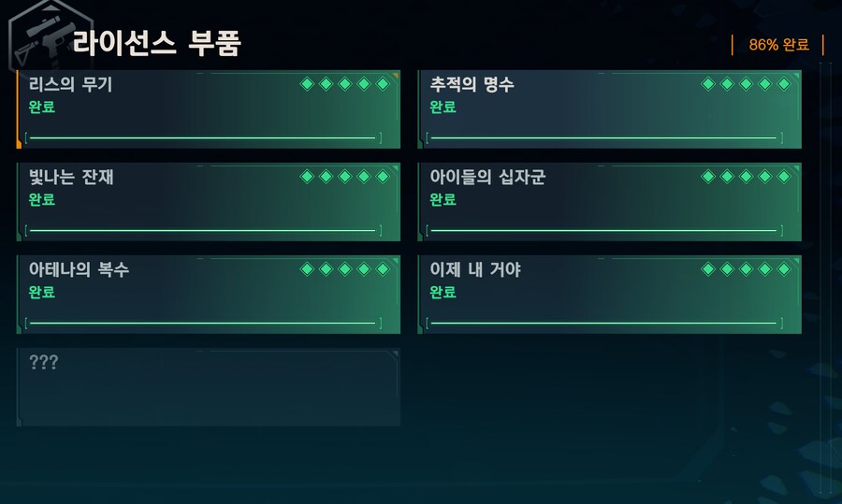This screenshot has width=842, height=504.
Task: Click the diamond rank icons on 아이들의 십자군
Action: (746, 177)
